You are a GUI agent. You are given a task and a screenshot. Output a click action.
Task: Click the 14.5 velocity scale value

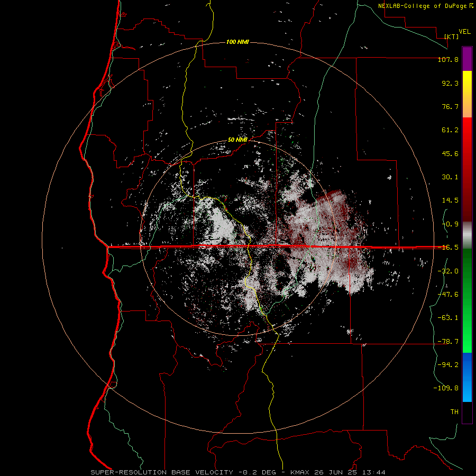(x=450, y=200)
